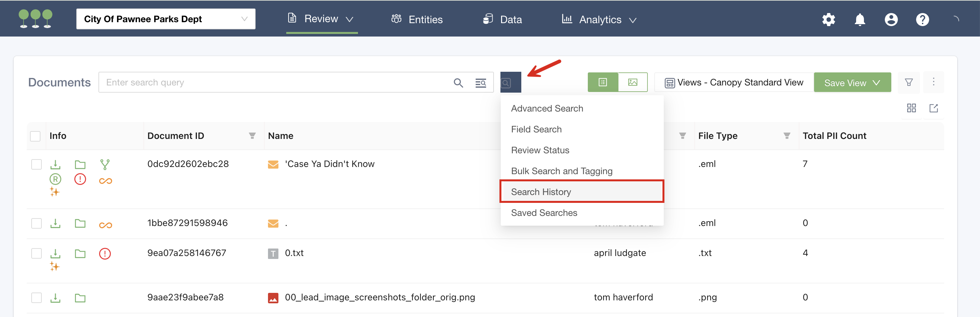
Task: Select checkbox for document 0dc92d2602ebc28
Action: coord(37,164)
